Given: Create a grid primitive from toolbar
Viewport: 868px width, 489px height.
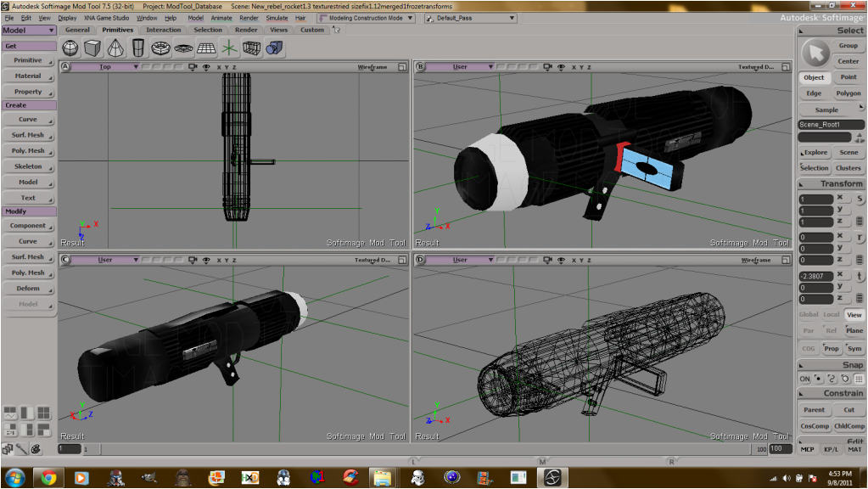Looking at the screenshot, I should [206, 48].
